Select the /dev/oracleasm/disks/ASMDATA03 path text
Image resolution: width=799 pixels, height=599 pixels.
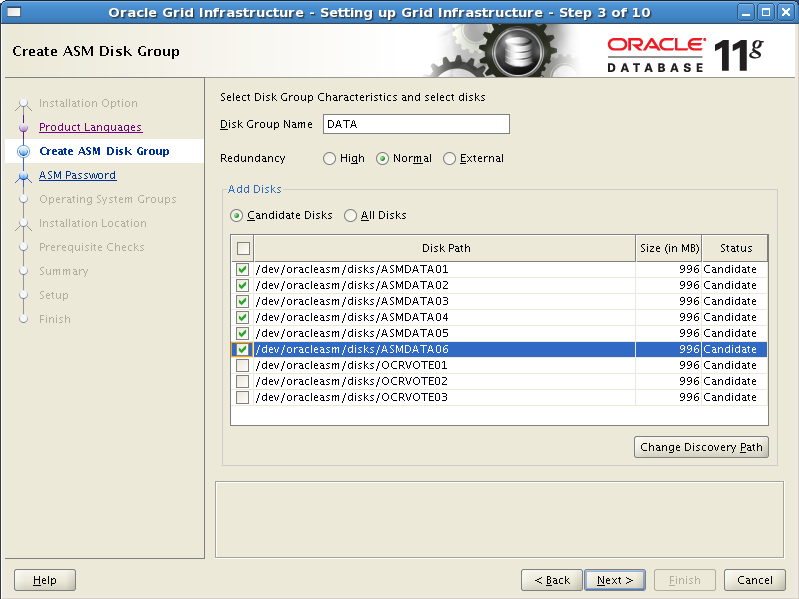[352, 302]
